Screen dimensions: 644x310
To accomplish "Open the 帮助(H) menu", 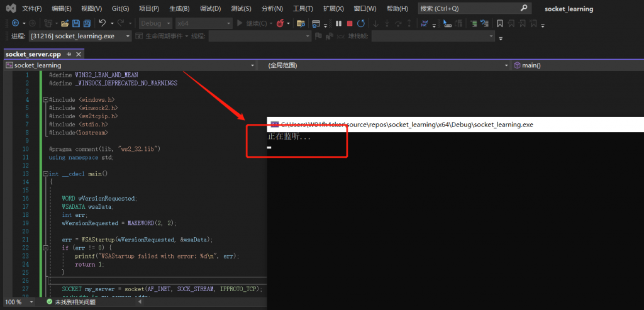I will [397, 9].
